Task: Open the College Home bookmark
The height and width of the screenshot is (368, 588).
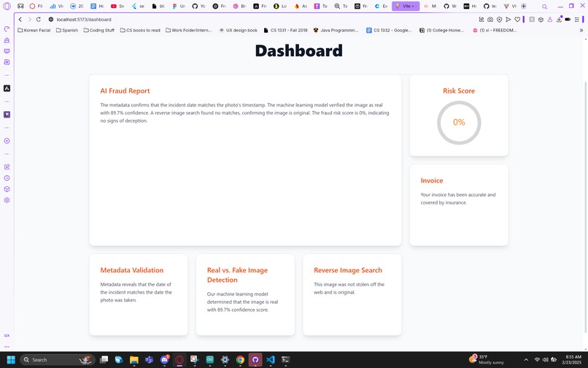Action: 442,30
